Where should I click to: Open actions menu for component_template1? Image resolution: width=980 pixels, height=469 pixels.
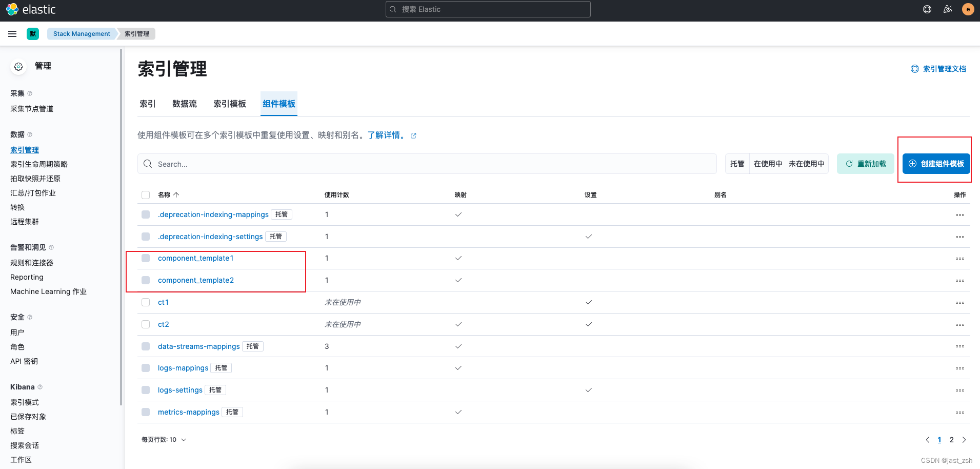[960, 259]
